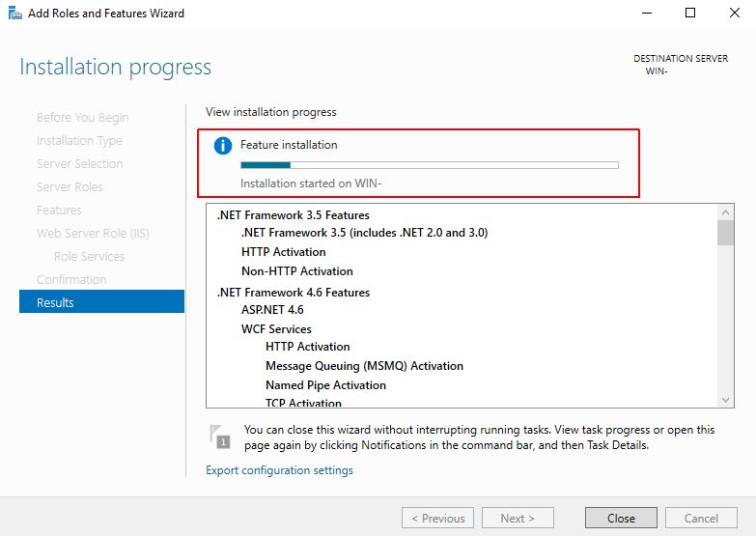Viewport: 756px width, 536px height.
Task: Select Message Queuing (MSMQ) Activation item
Action: [364, 366]
